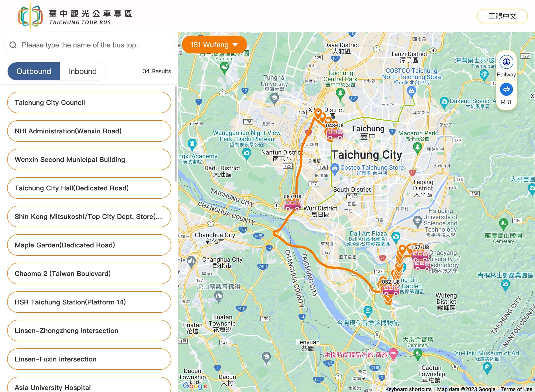Image resolution: width=535 pixels, height=392 pixels.
Task: Switch route direction to Inbound
Action: click(82, 71)
